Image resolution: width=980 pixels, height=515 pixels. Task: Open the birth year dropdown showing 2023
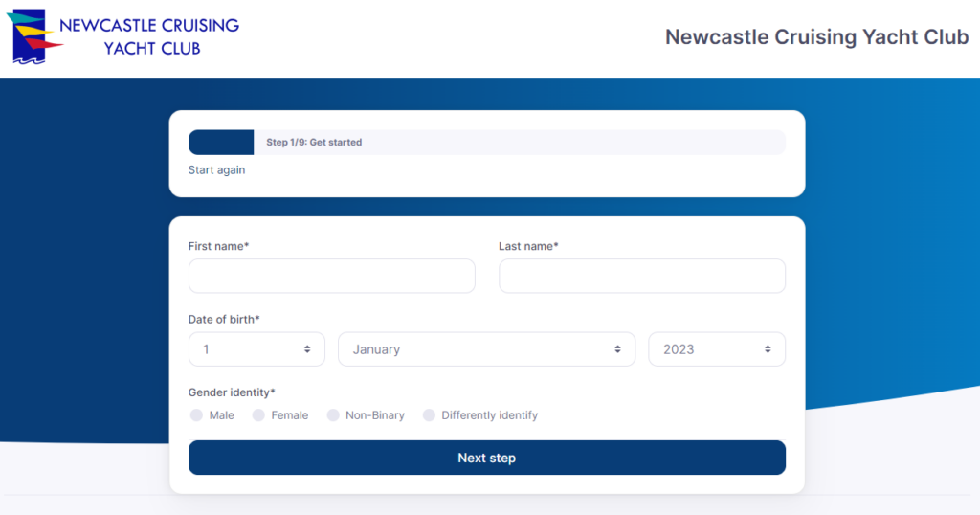pyautogui.click(x=716, y=349)
